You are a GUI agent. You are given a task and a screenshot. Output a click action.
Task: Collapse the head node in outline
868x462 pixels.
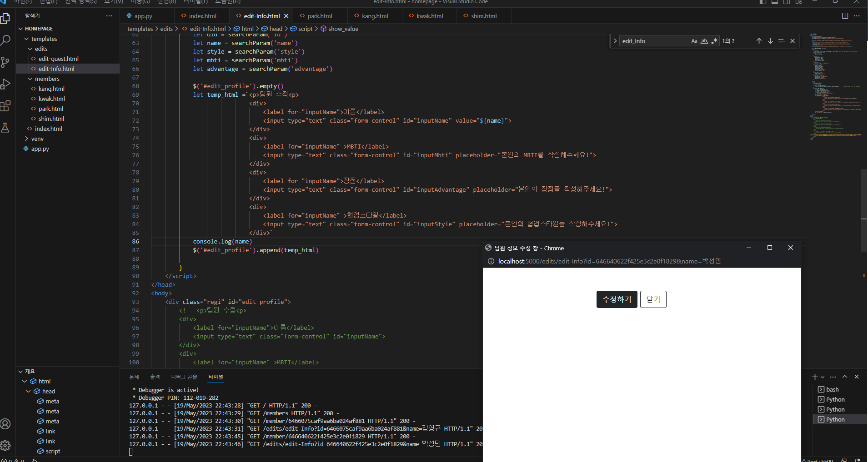point(28,391)
